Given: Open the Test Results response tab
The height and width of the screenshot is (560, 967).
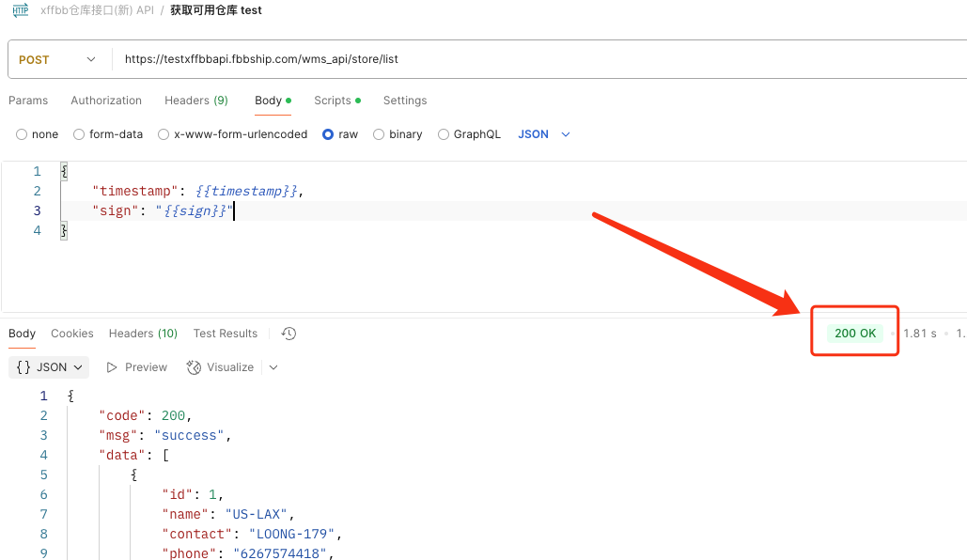Looking at the screenshot, I should pos(226,334).
